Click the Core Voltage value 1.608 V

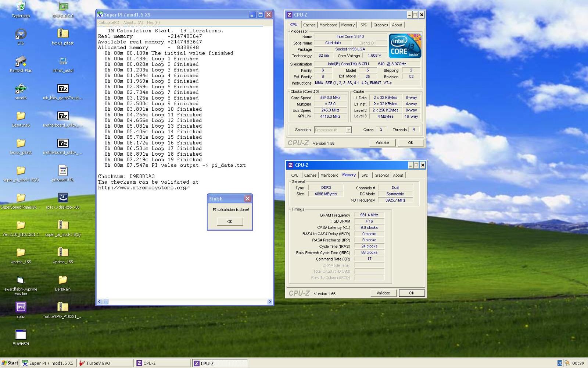click(x=374, y=56)
